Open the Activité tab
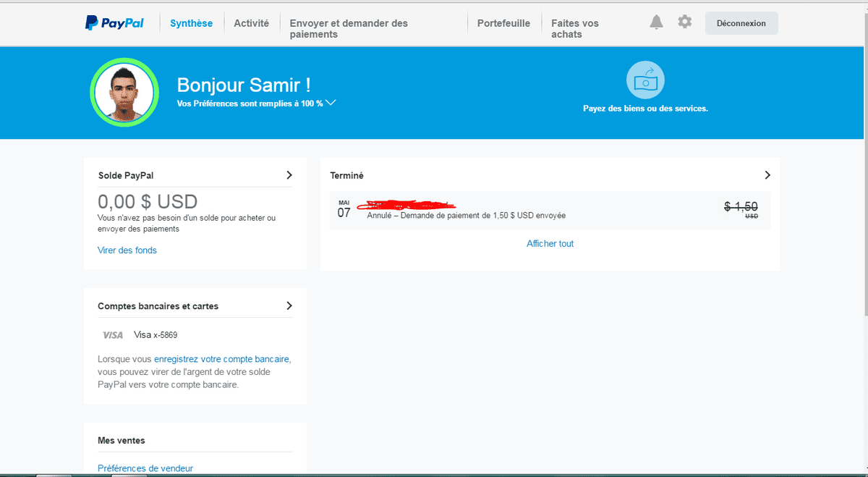Viewport: 868px width, 477px height. click(251, 23)
